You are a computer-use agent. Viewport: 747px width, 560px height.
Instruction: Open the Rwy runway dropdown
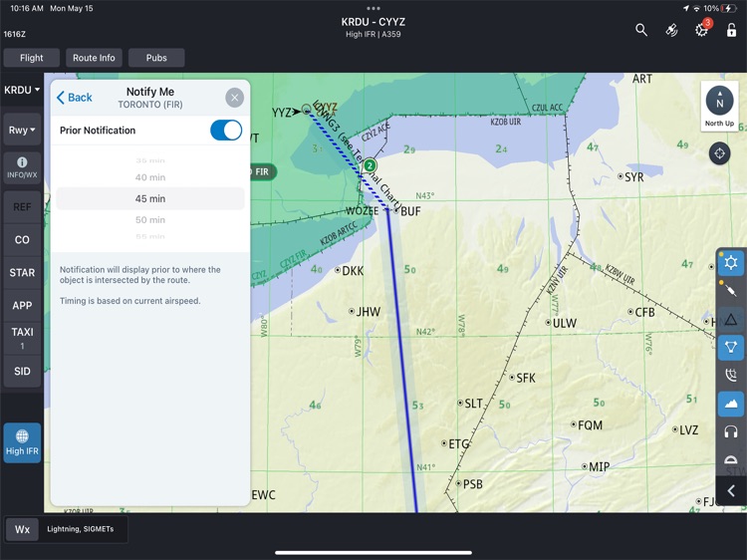(22, 131)
